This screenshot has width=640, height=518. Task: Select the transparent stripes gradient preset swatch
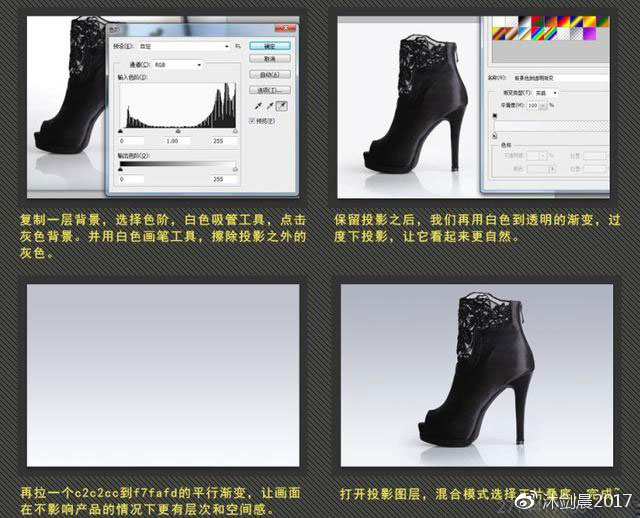click(563, 34)
